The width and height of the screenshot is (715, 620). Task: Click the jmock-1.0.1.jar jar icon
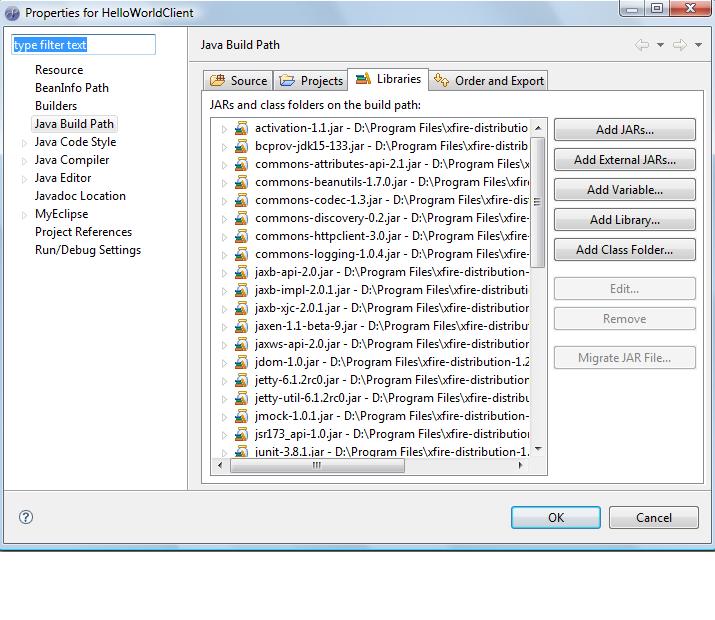[x=241, y=417]
